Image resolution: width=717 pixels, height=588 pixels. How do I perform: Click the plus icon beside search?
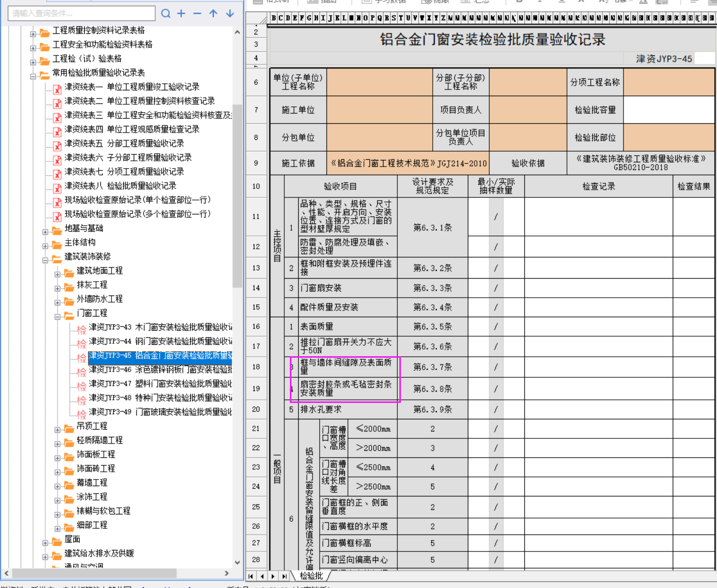tap(181, 13)
